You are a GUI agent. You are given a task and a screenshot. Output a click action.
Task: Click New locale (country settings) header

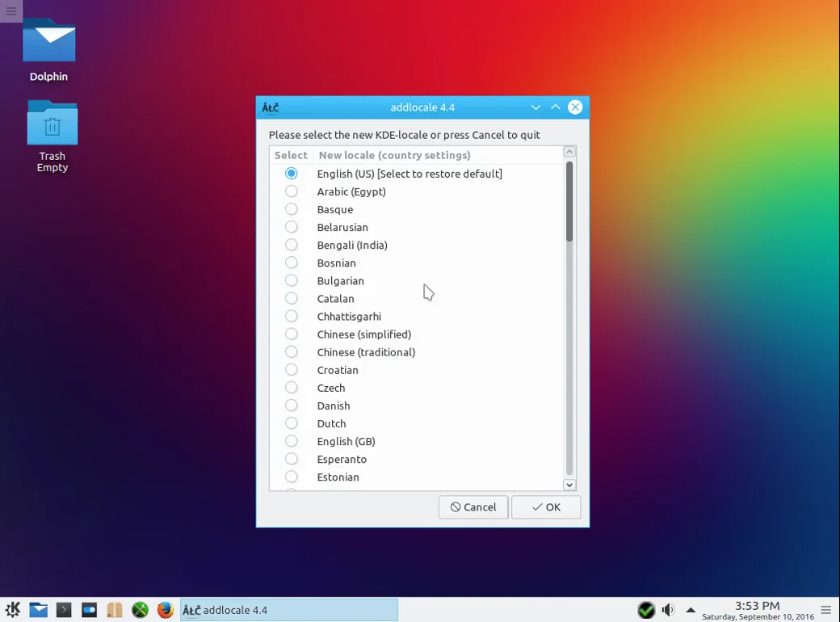pyautogui.click(x=395, y=155)
